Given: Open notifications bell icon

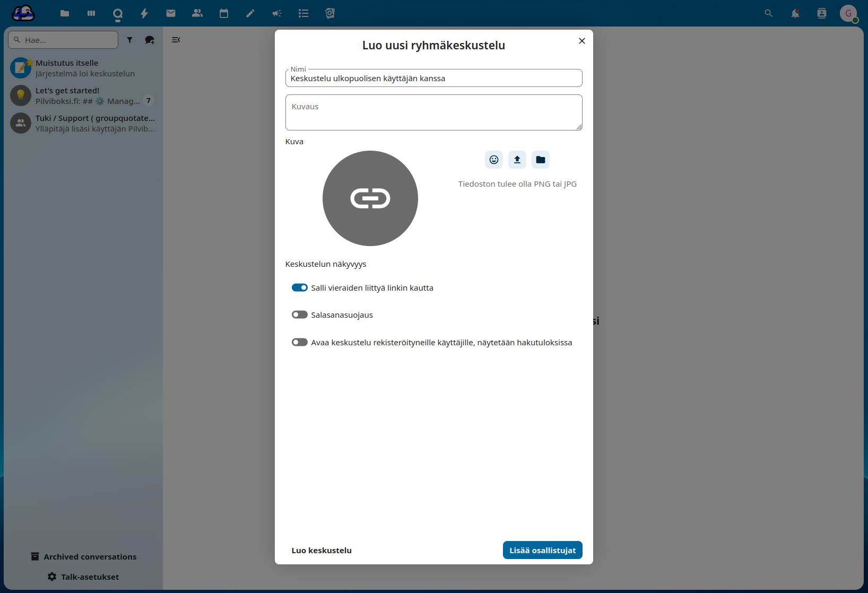Looking at the screenshot, I should coord(795,13).
